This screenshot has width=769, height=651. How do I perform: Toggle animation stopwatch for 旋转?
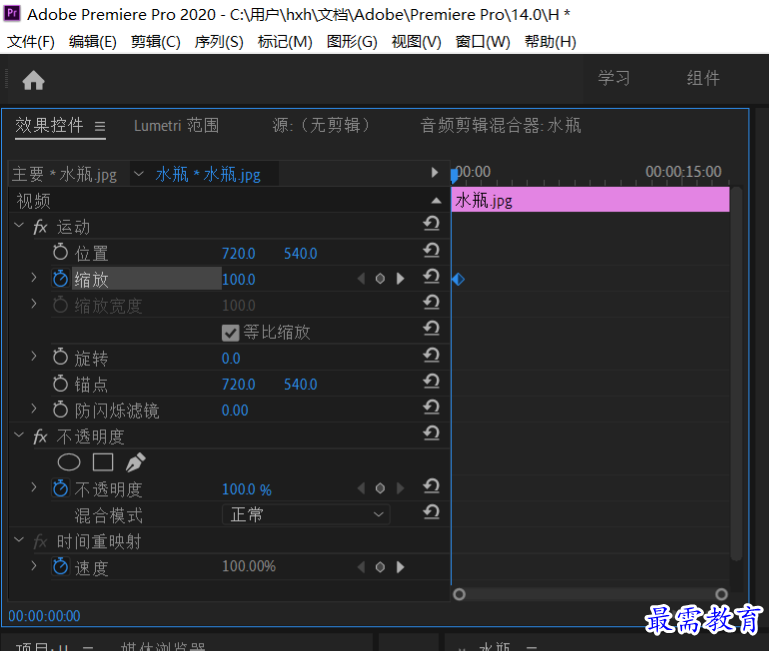(x=60, y=357)
